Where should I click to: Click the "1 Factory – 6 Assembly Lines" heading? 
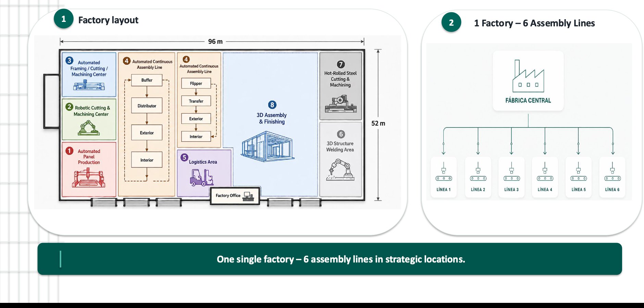point(534,23)
